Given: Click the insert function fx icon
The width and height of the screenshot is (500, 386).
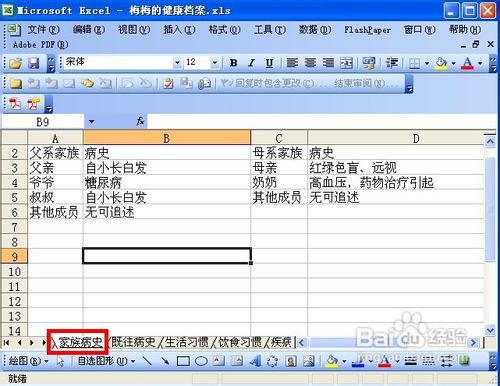Looking at the screenshot, I should pyautogui.click(x=140, y=121).
